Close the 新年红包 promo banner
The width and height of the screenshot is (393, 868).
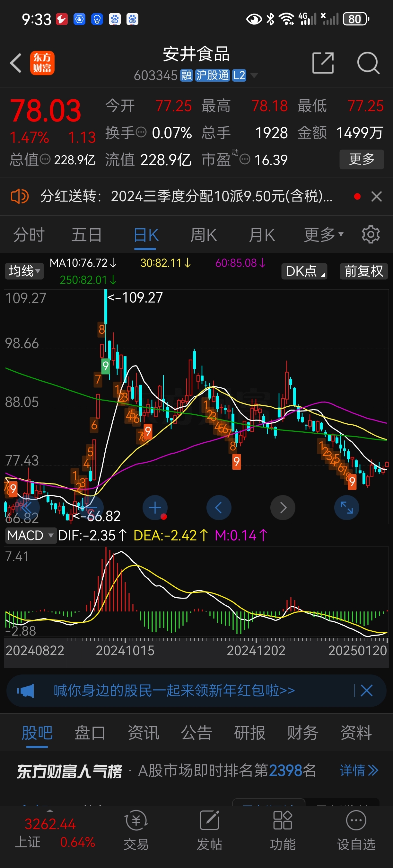(366, 691)
